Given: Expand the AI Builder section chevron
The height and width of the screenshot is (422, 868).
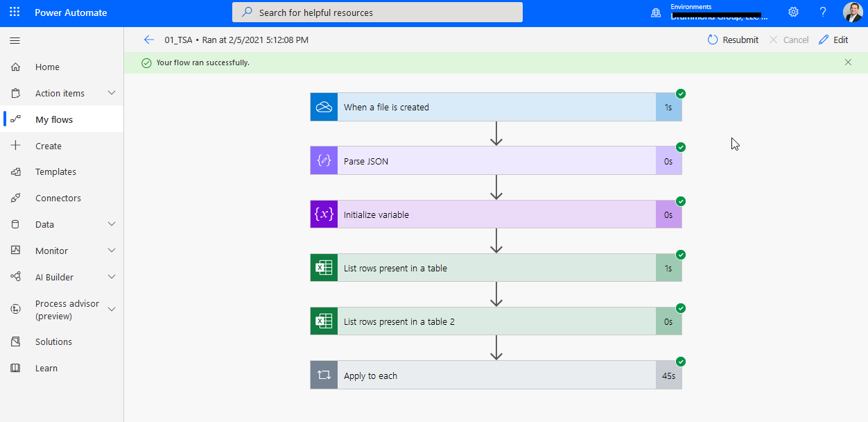Looking at the screenshot, I should coord(112,277).
